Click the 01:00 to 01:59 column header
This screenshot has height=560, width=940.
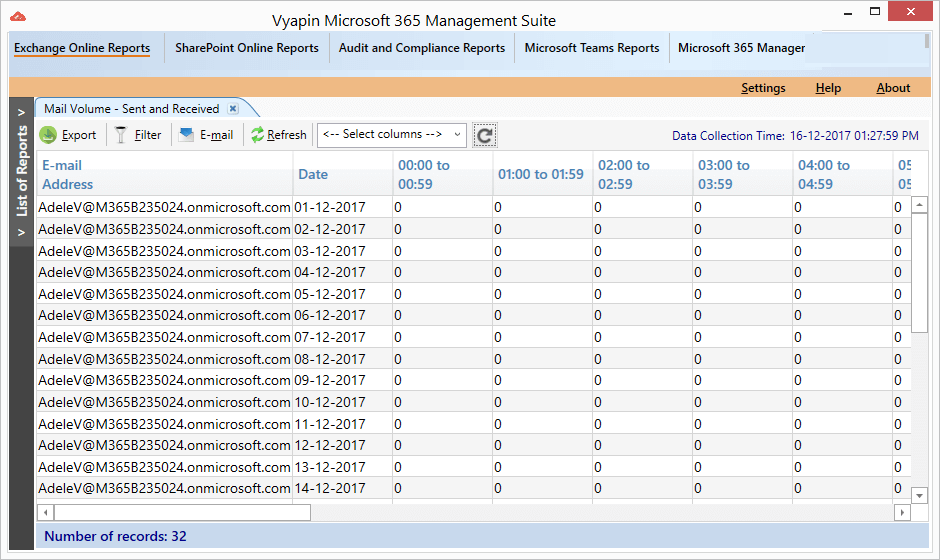pos(543,174)
